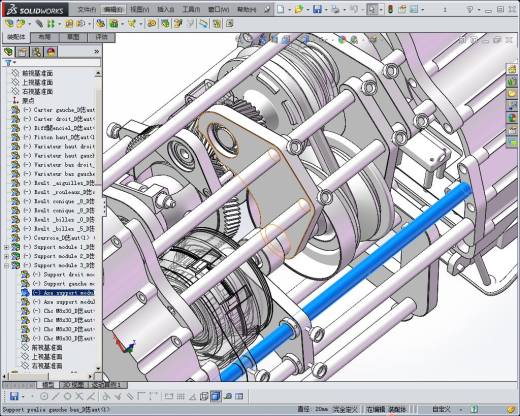
Task: Open the FeatureManager design tree panel icon
Action: (x=8, y=52)
